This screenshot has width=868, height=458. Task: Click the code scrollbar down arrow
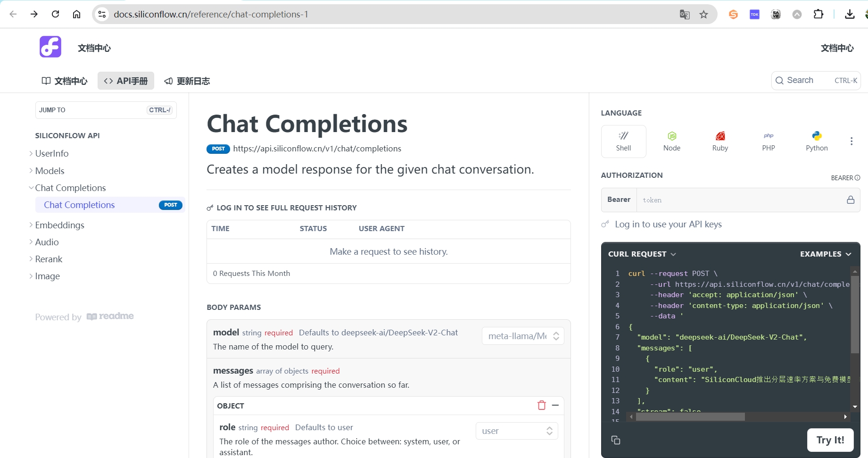[855, 407]
